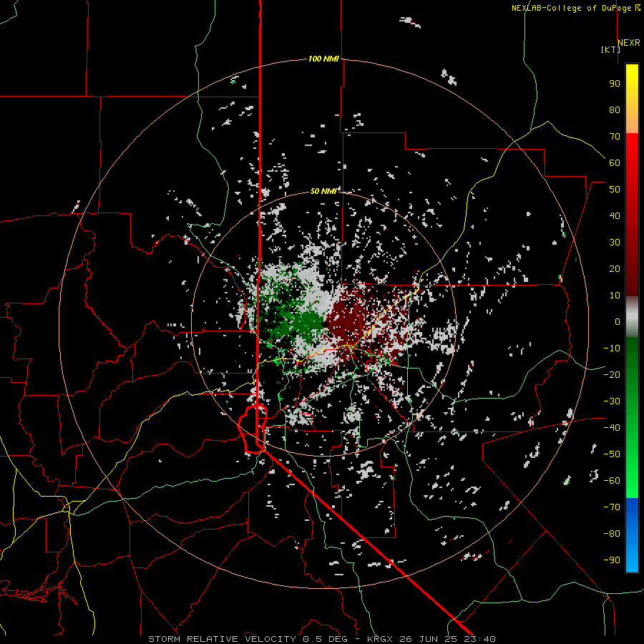The height and width of the screenshot is (644, 644).
Task: Click the 80 value on the velocity scale
Action: click(615, 109)
